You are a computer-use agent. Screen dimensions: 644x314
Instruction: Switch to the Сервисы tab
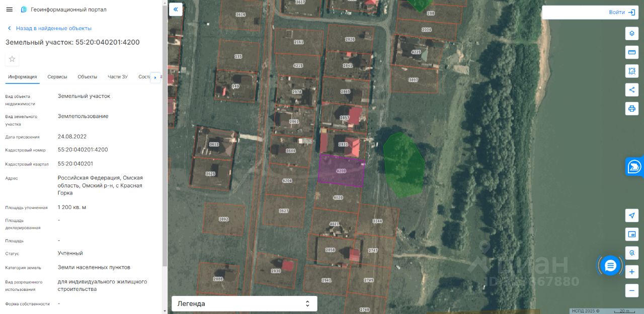pos(57,77)
